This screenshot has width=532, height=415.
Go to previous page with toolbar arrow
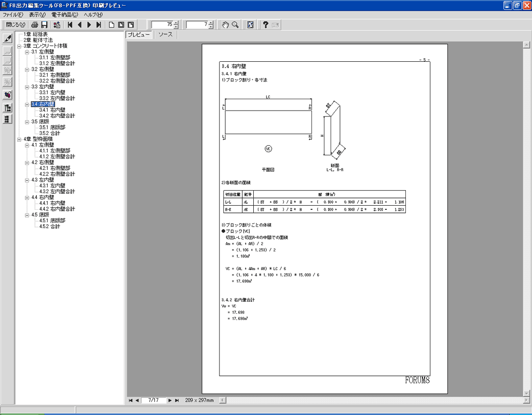pyautogui.click(x=80, y=25)
